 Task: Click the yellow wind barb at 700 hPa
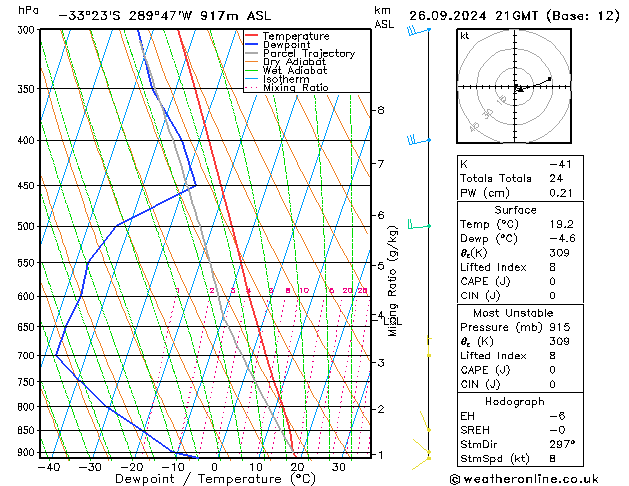click(x=429, y=347)
